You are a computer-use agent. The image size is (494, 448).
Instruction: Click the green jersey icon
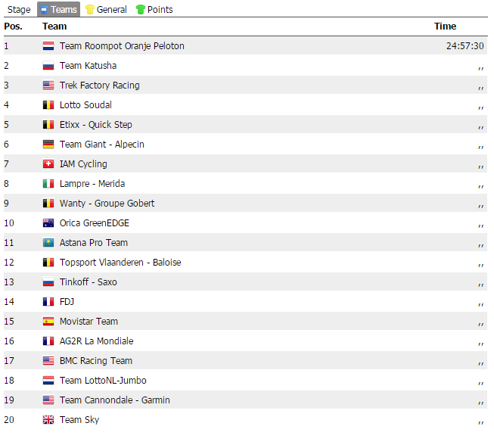(x=141, y=10)
